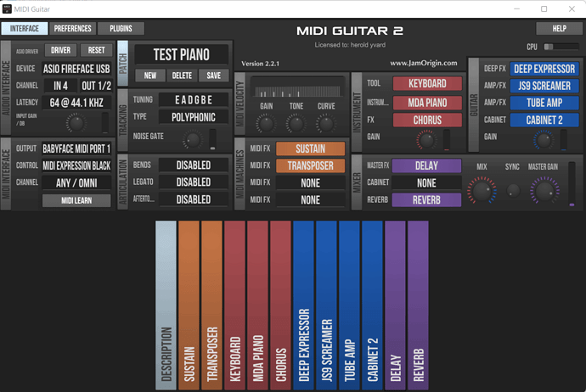
Task: Click the MIDI LEARN button
Action: point(76,200)
